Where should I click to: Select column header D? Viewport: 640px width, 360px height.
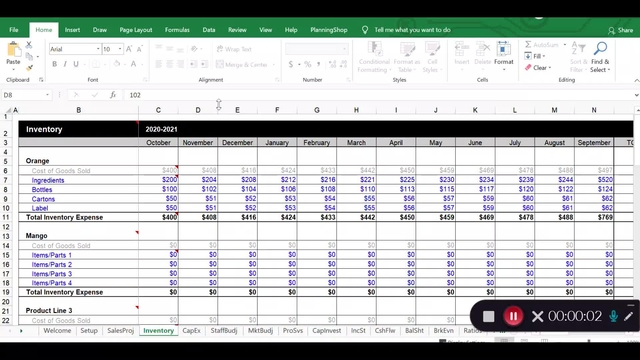[198, 110]
